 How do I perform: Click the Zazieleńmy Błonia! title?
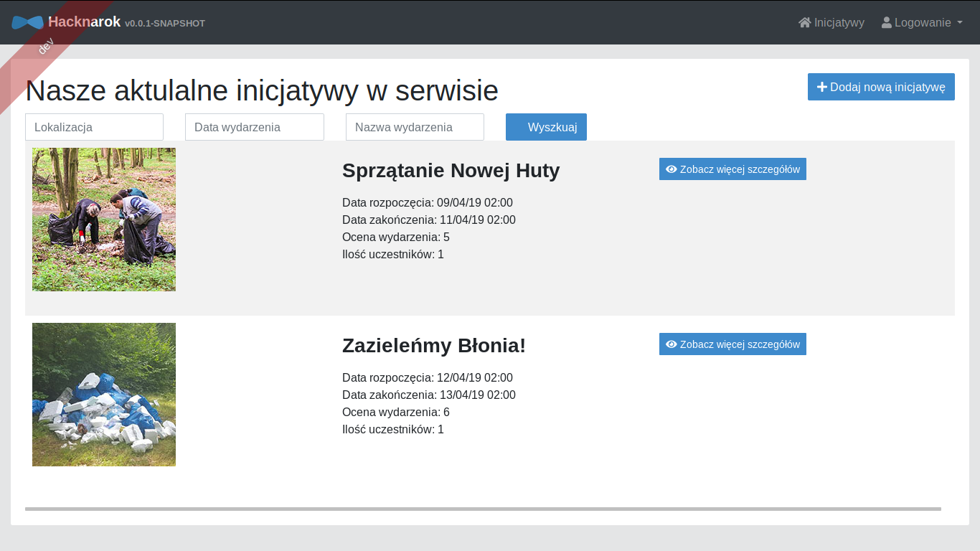coord(434,346)
